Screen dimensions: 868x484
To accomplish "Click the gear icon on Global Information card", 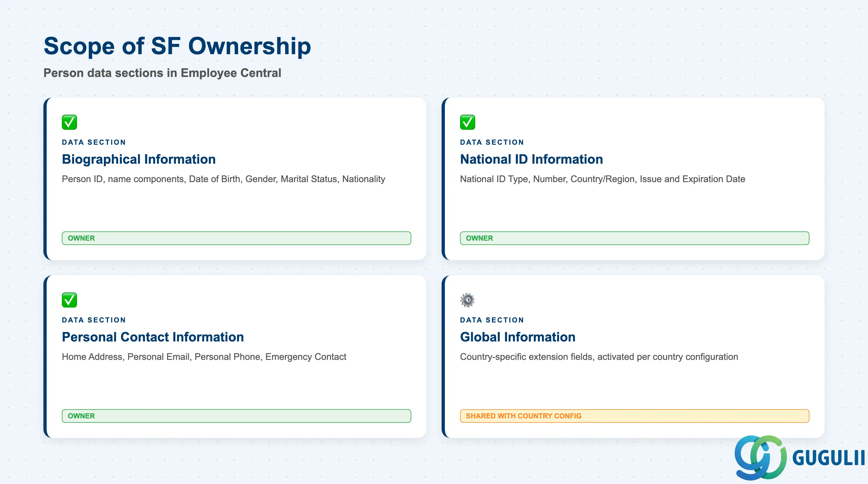I will tap(468, 300).
